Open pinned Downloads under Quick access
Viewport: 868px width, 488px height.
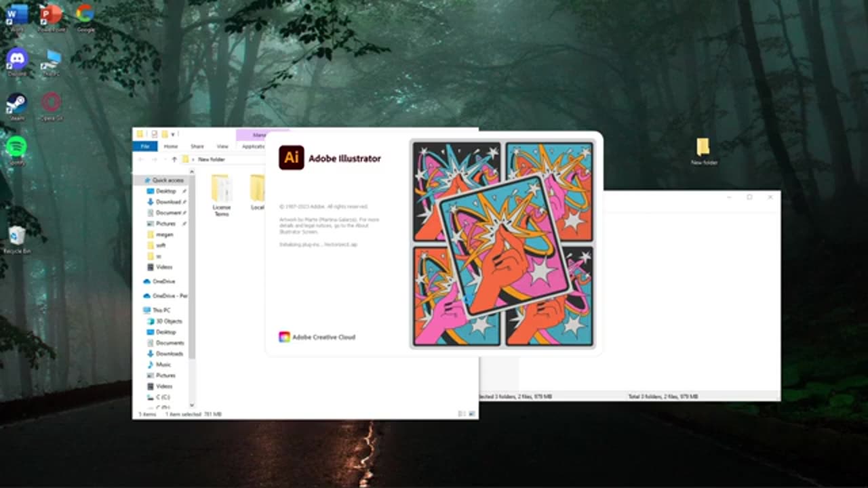pos(167,202)
